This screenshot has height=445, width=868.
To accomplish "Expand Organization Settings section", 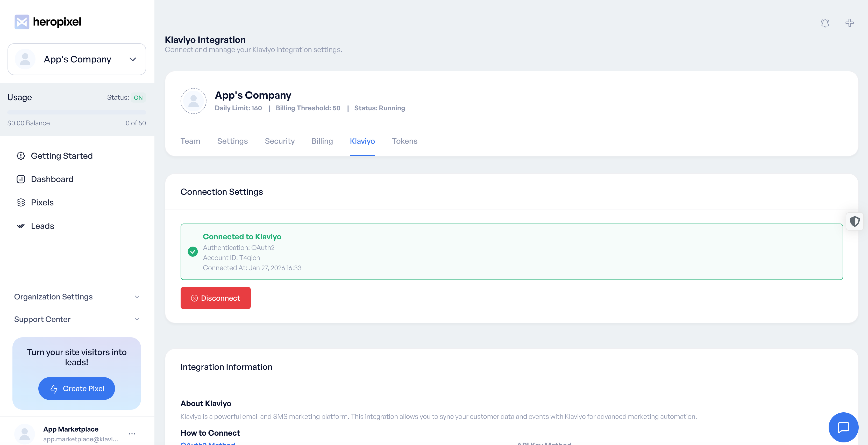I will [77, 297].
